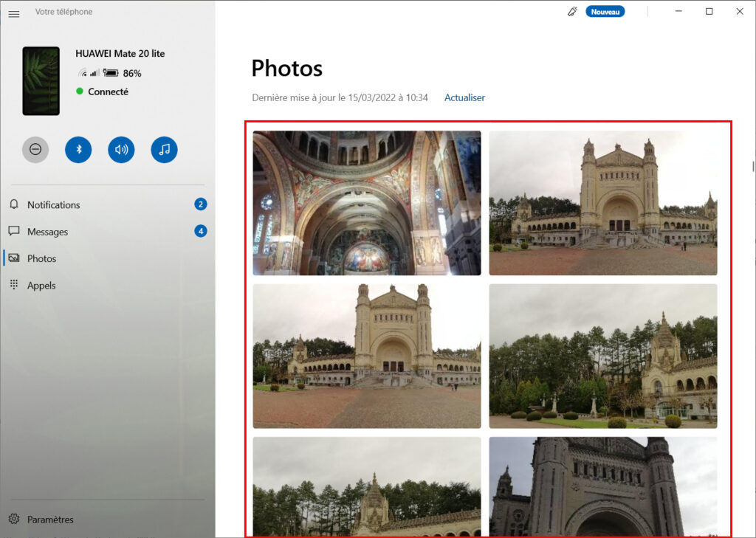Click the Messages badge showing 4
This screenshot has width=756, height=538.
point(201,231)
